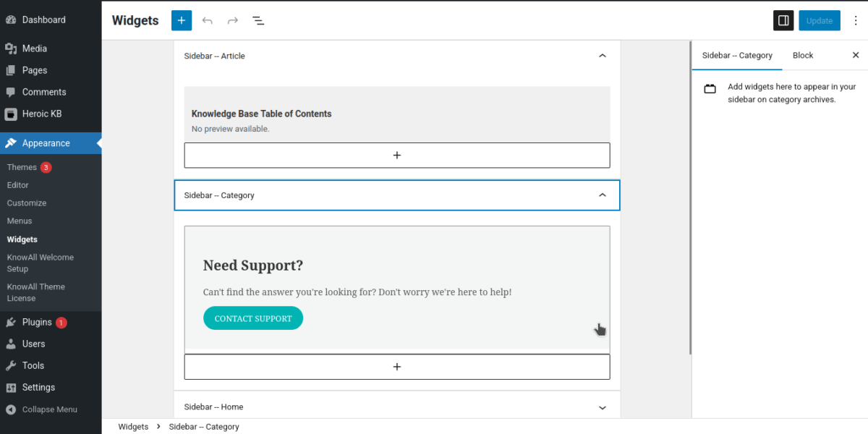Close the settings sidebar with X
The image size is (868, 434).
[856, 55]
